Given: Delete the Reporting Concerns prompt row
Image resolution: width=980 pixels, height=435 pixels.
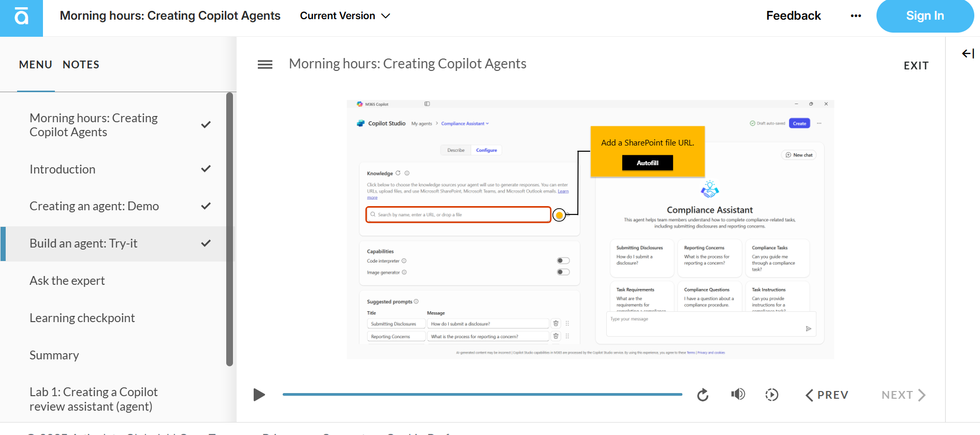Looking at the screenshot, I should tap(555, 336).
